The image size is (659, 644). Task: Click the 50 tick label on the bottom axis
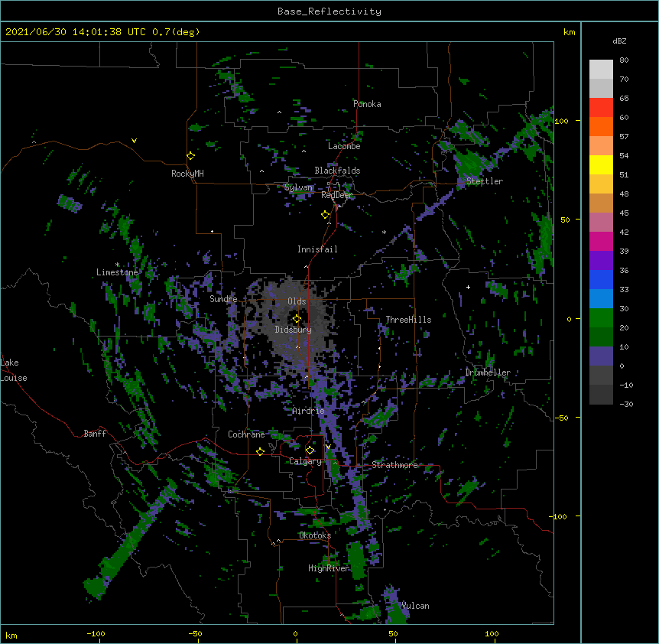pos(393,633)
